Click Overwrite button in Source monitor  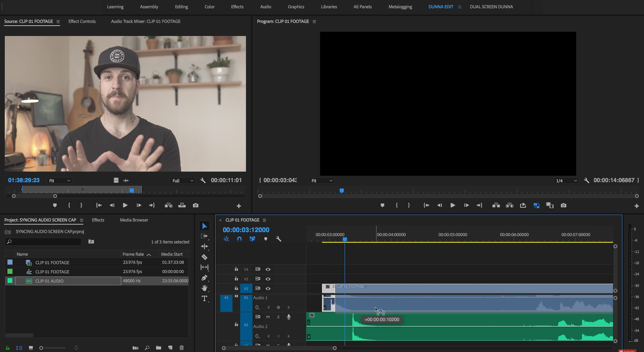pyautogui.click(x=182, y=205)
